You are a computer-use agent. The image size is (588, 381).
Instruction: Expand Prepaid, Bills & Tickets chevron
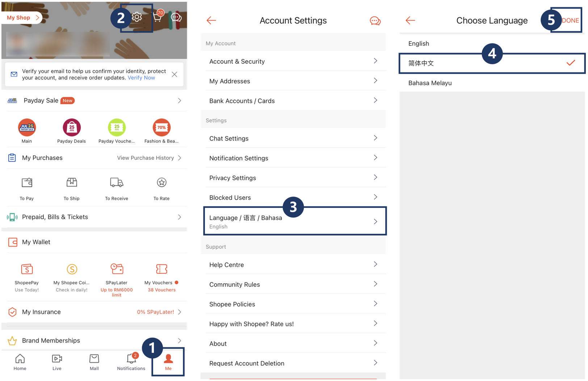[179, 217]
